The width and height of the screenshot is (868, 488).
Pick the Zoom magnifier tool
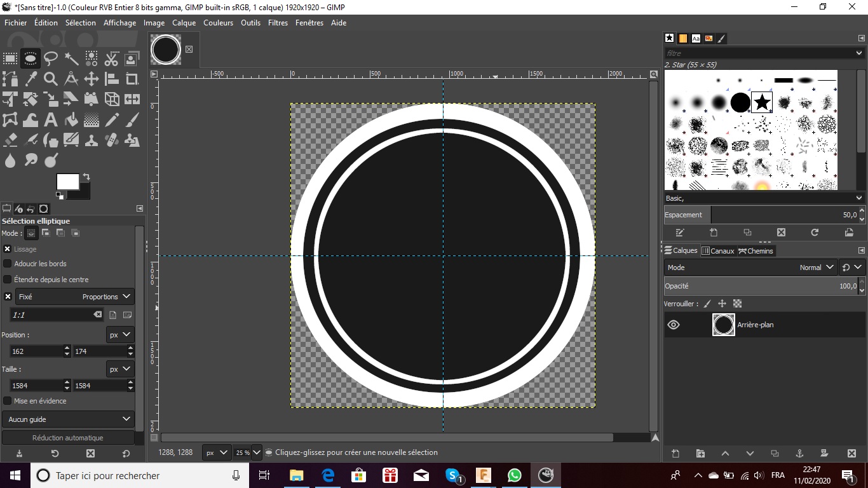click(x=51, y=79)
